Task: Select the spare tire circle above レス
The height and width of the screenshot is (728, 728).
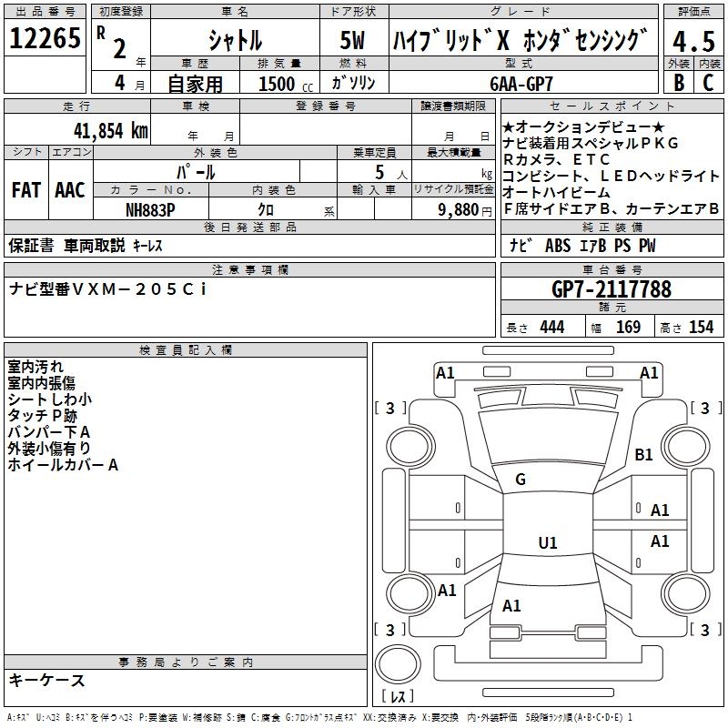Action: click(x=398, y=664)
